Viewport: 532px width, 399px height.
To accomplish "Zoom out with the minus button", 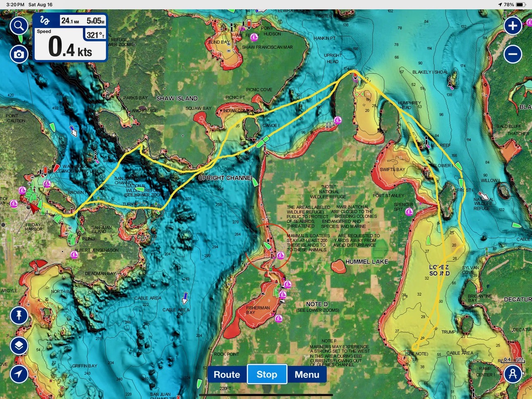I will point(513,54).
